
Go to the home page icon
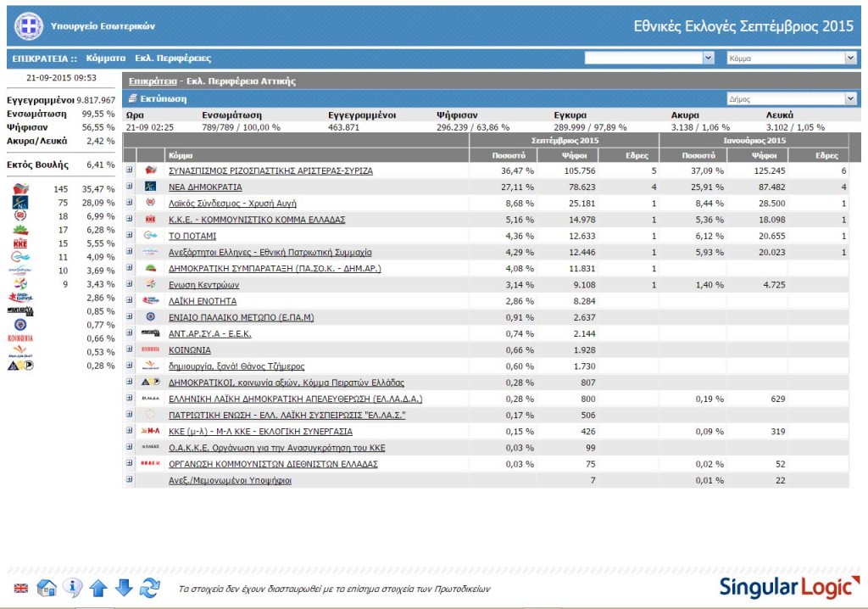pos(47,588)
